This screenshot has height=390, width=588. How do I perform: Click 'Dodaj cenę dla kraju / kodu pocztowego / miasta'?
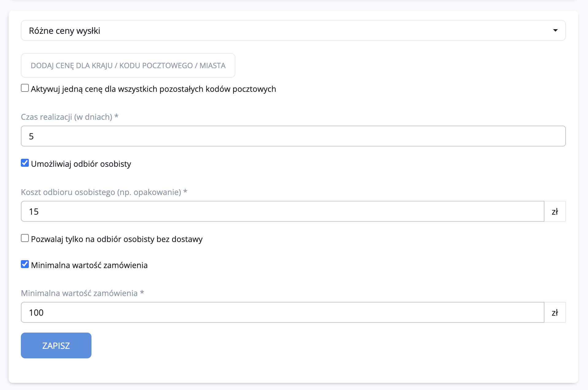(128, 65)
